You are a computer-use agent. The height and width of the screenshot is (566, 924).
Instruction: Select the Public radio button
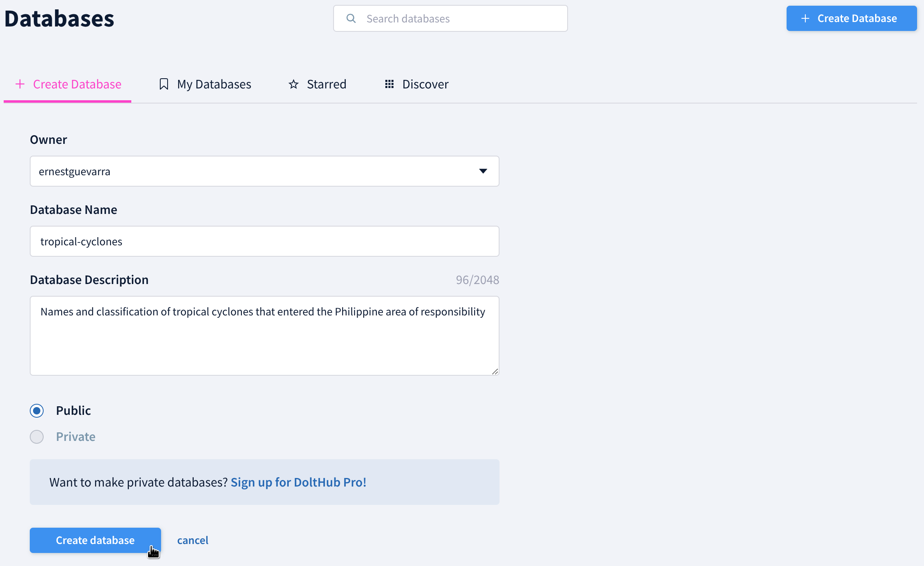[37, 410]
